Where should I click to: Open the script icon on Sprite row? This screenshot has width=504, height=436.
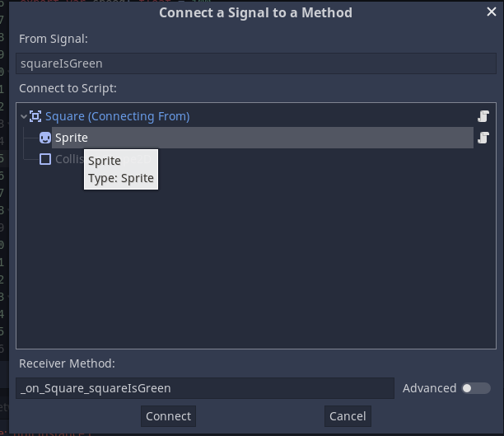483,138
